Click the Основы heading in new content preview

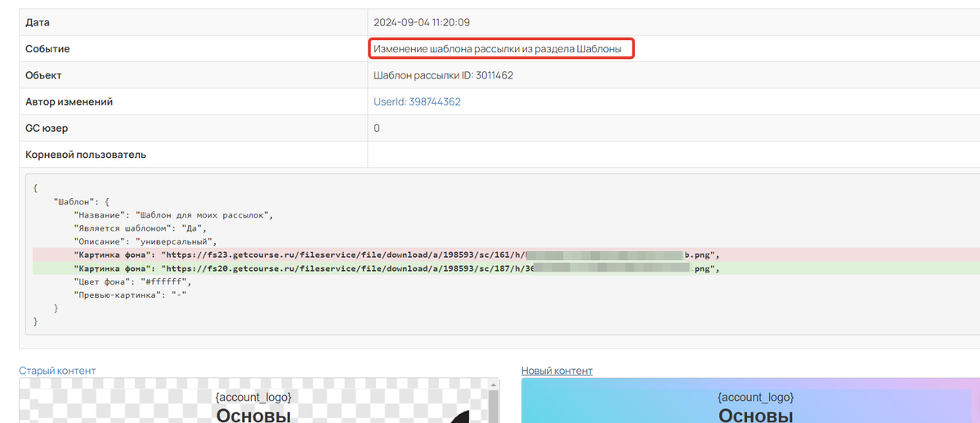coord(755,416)
